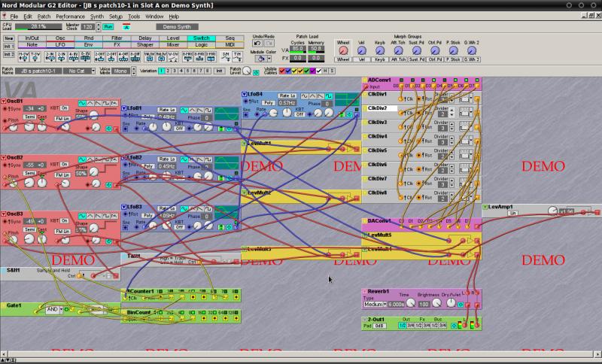Screen dimensions: 602x364
Task: Select variation 8
Action: coord(208,71)
